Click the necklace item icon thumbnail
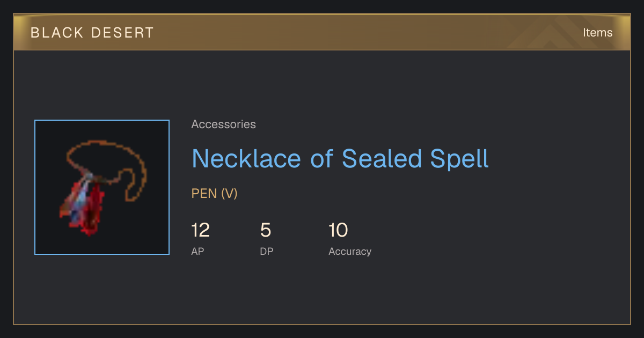 point(102,187)
